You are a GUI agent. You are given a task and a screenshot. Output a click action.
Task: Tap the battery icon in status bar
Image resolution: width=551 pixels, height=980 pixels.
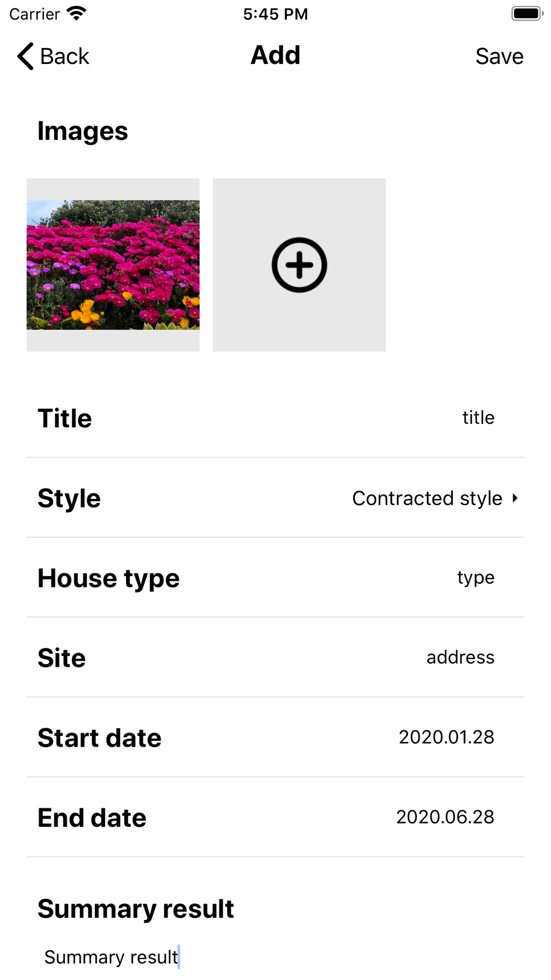coord(527,13)
